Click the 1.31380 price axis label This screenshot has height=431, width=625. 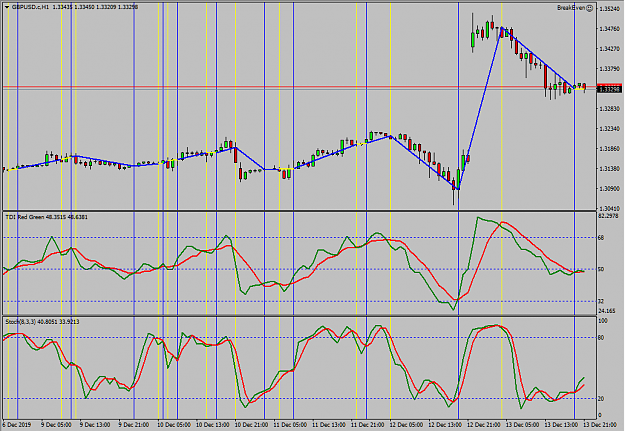[x=609, y=168]
